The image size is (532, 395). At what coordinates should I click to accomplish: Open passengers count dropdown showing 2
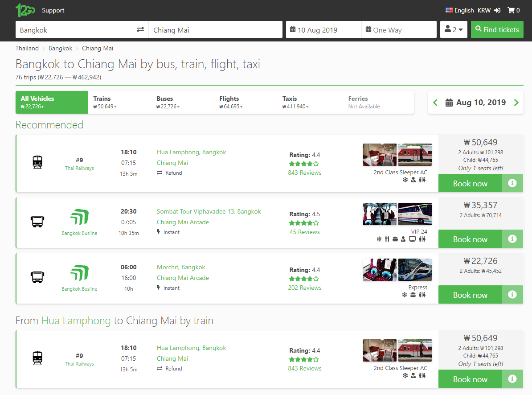click(x=454, y=29)
